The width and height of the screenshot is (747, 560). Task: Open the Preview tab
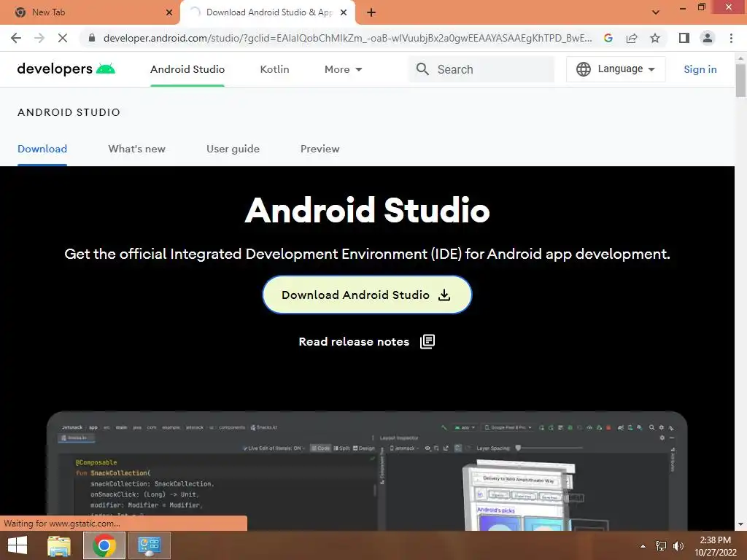coord(320,149)
